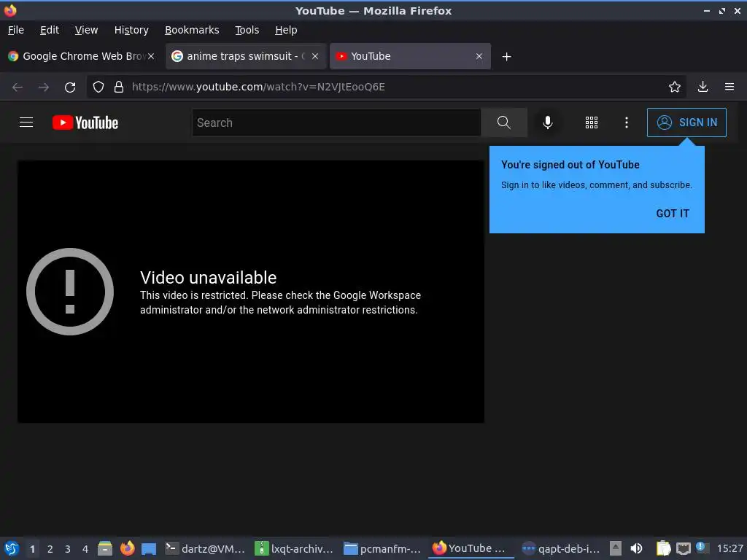The image size is (747, 560).
Task: Search with your voice microphone
Action: (548, 122)
